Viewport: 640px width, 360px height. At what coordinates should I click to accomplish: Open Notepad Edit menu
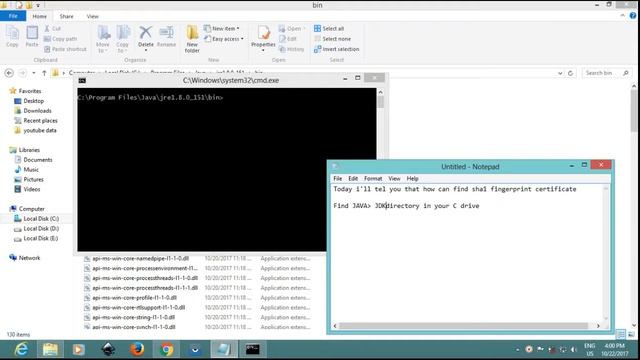coord(353,178)
